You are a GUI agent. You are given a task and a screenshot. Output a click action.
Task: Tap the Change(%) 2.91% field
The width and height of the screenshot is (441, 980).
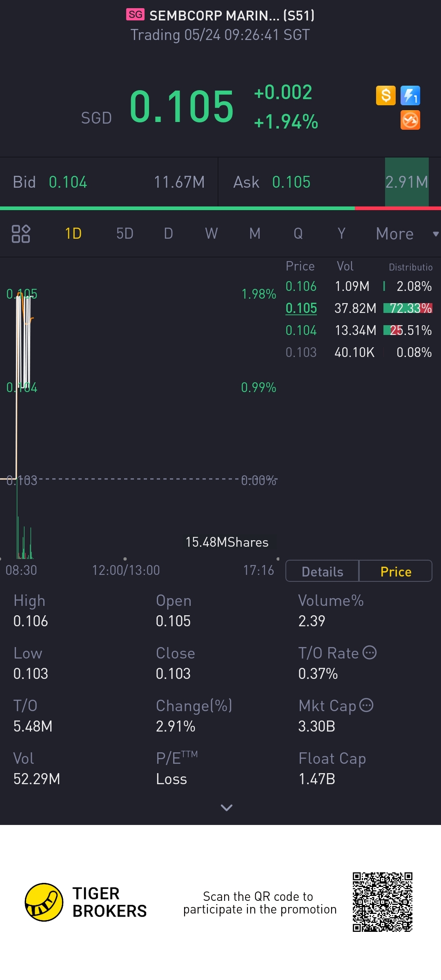coord(194,716)
